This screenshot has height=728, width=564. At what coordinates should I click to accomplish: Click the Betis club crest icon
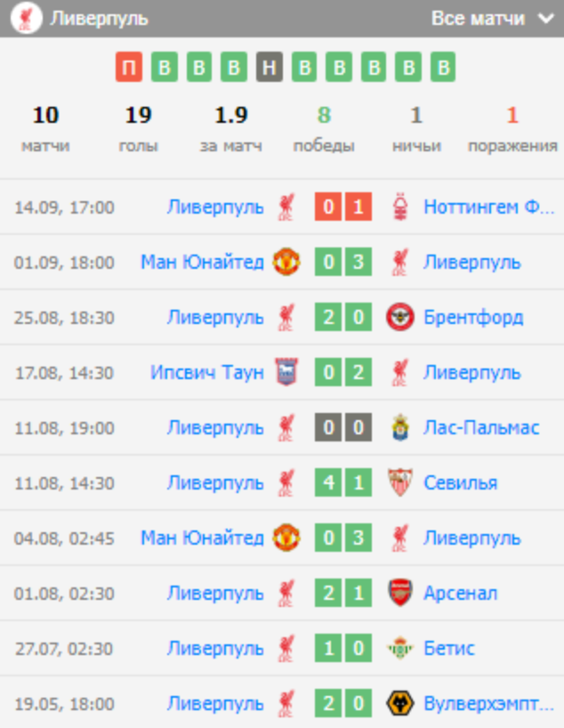(400, 649)
